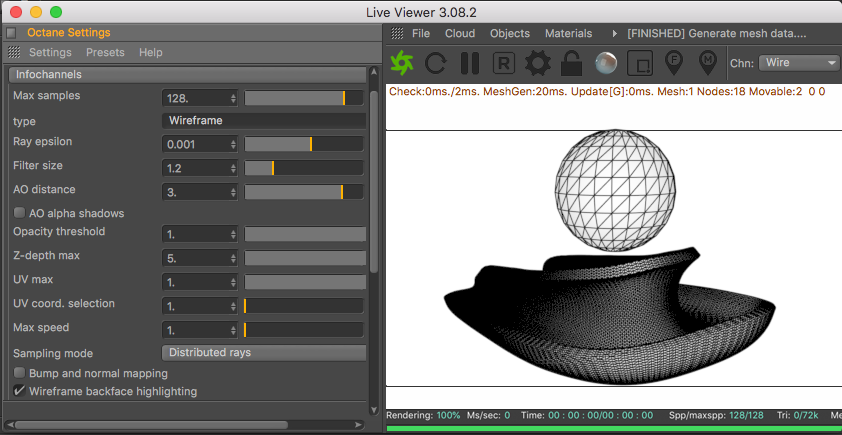Open the Cloud menu
The width and height of the screenshot is (842, 435).
tap(460, 33)
